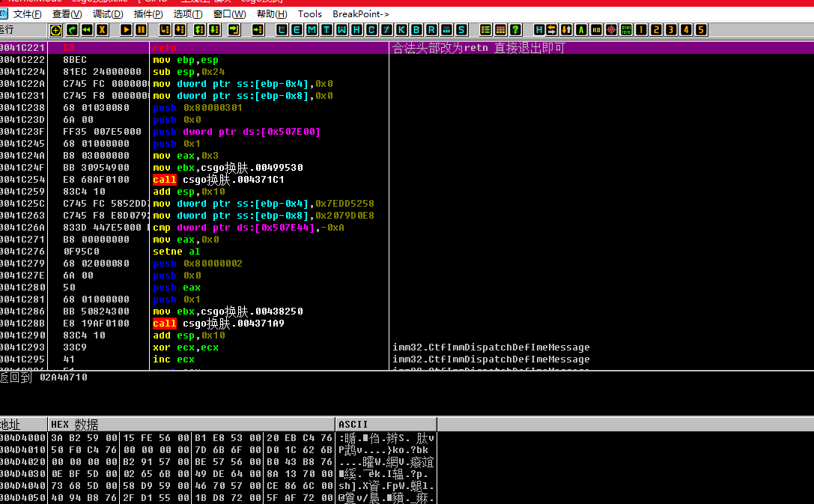814x504 pixels.
Task: Click the binary 0101 toolbar icon
Action: (x=627, y=30)
